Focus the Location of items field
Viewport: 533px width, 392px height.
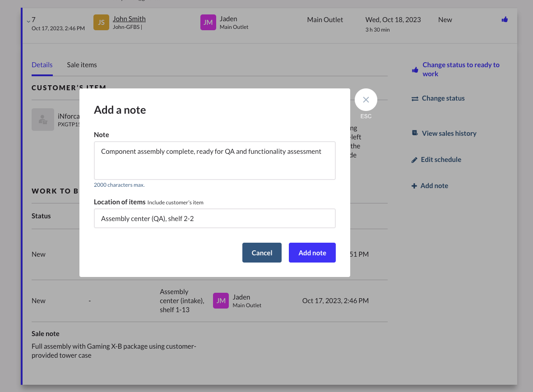point(214,218)
